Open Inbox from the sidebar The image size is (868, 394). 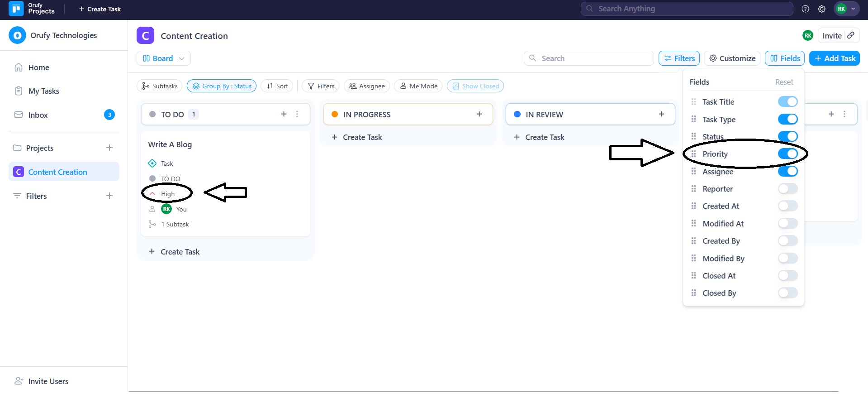38,115
